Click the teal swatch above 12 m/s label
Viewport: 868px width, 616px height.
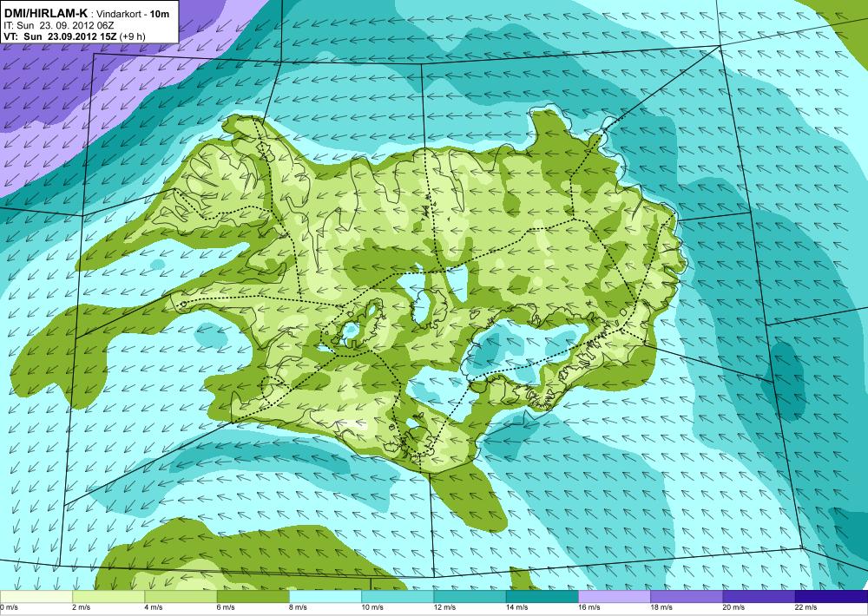(470, 597)
